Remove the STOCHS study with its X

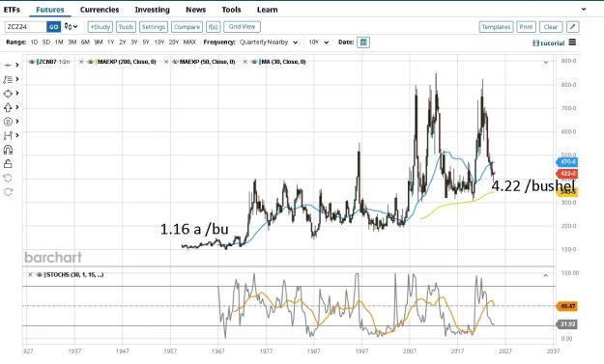30,275
